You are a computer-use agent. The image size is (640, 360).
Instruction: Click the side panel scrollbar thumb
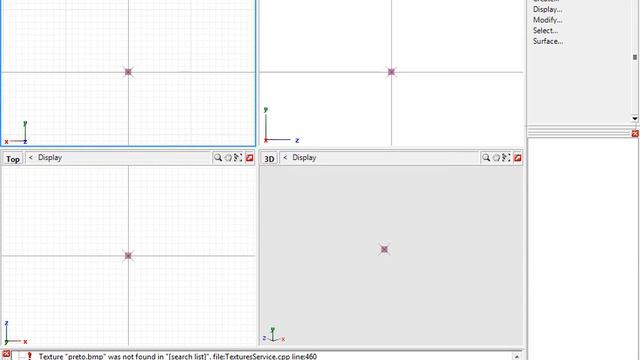point(635,57)
